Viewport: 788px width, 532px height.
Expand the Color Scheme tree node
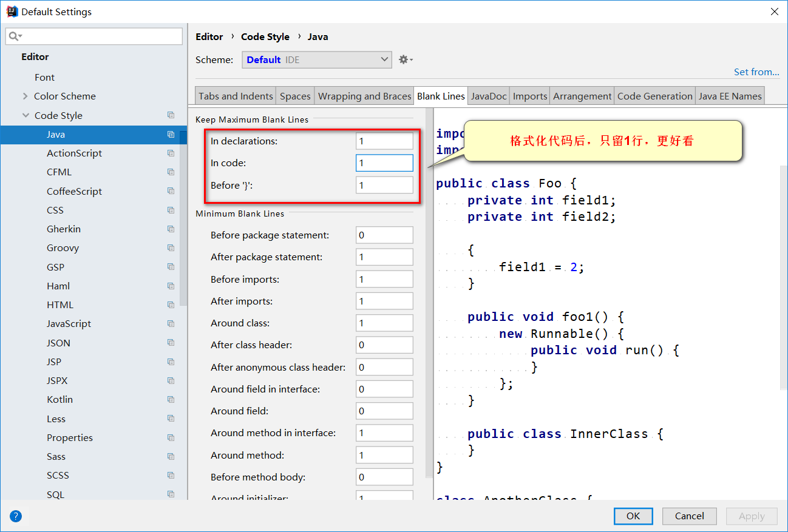[25, 96]
